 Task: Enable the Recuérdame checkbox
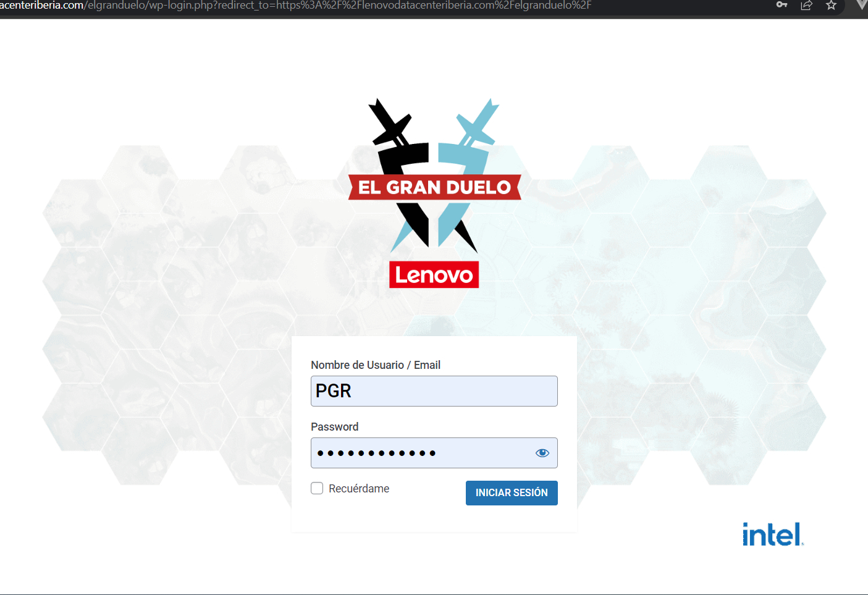[317, 488]
